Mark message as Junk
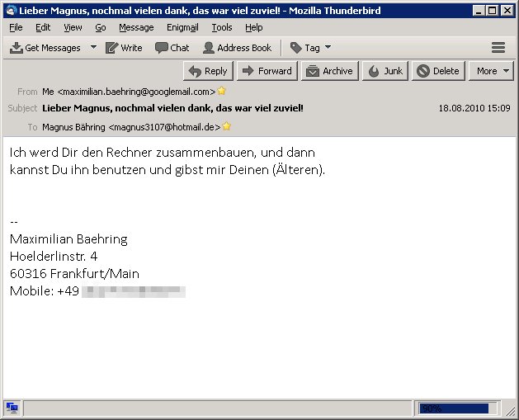The image size is (519, 420). tap(385, 71)
